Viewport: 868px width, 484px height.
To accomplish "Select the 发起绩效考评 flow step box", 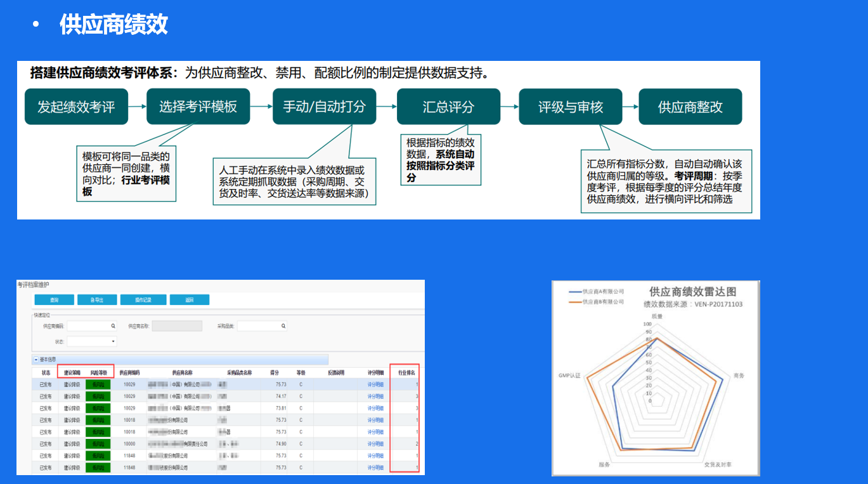I will coord(76,107).
